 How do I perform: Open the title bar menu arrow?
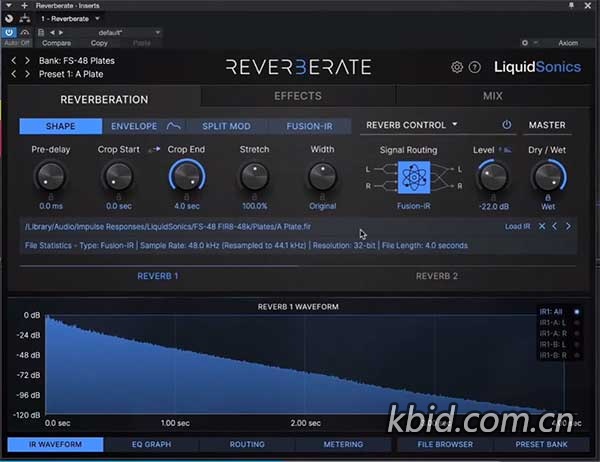[x=9, y=5]
